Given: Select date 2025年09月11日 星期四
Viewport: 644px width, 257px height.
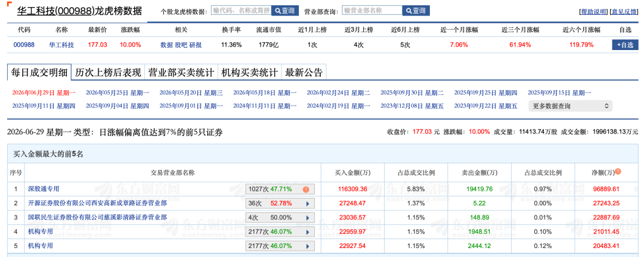Looking at the screenshot, I should (x=44, y=106).
